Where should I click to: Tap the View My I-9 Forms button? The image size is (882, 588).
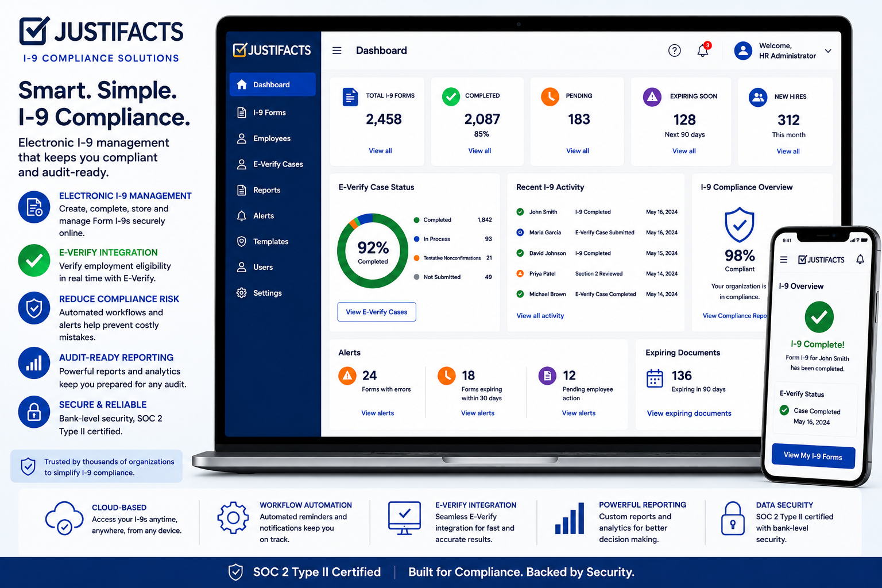[x=813, y=456]
